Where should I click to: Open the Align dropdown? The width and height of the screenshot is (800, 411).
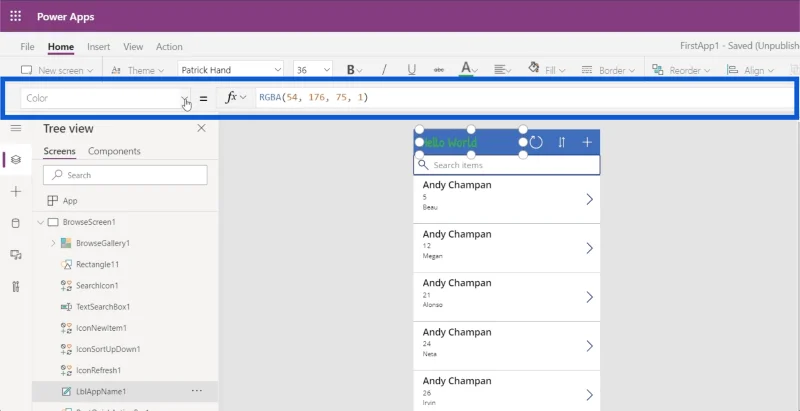coord(750,70)
